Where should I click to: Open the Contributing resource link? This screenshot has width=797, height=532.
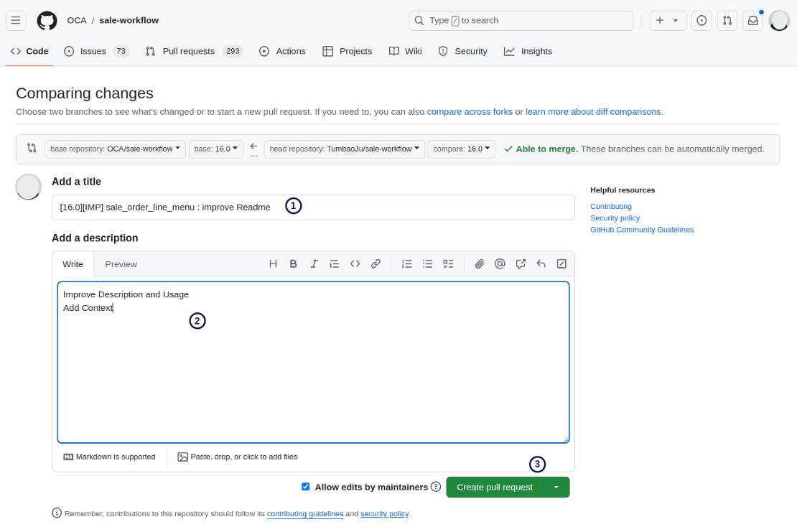click(610, 207)
